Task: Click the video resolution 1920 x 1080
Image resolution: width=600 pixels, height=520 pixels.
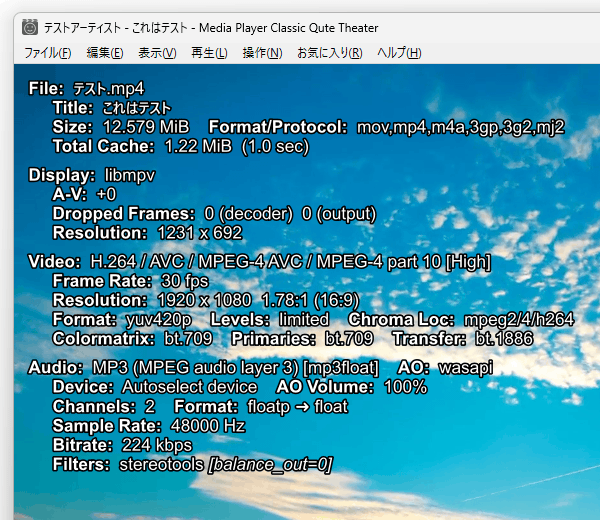Action: [204, 300]
